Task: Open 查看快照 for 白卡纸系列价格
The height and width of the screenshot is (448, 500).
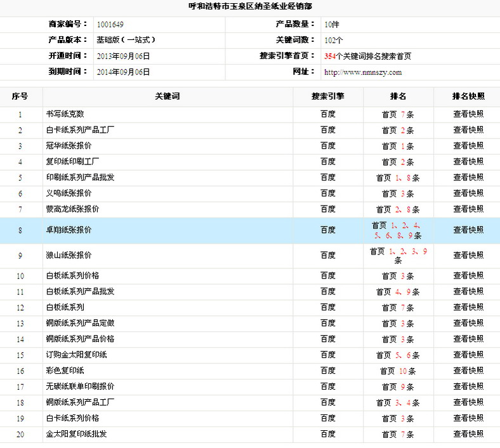Action: point(468,418)
